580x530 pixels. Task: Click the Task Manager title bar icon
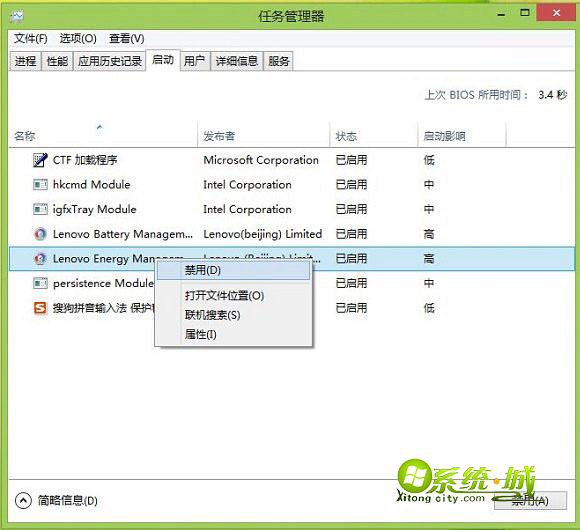tap(17, 16)
